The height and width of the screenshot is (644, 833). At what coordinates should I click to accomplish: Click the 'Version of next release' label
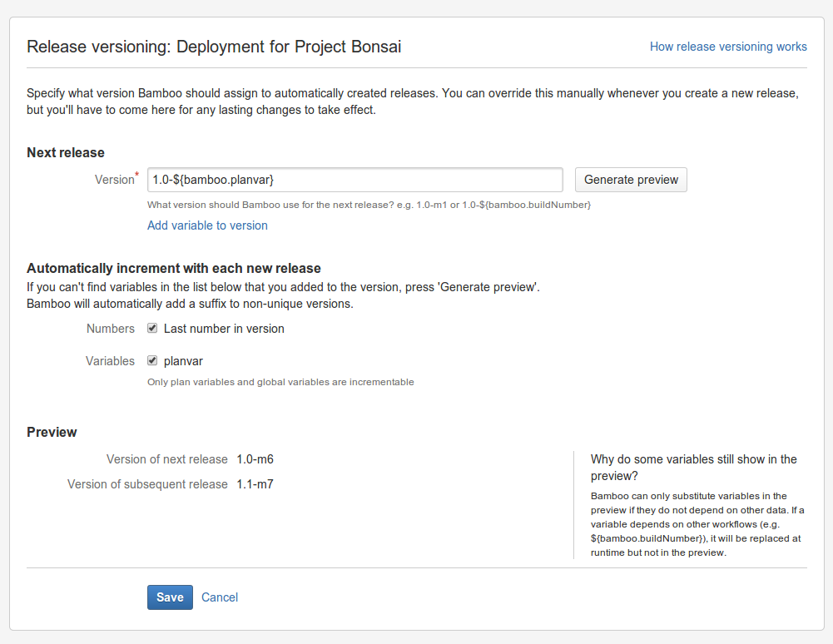click(166, 459)
